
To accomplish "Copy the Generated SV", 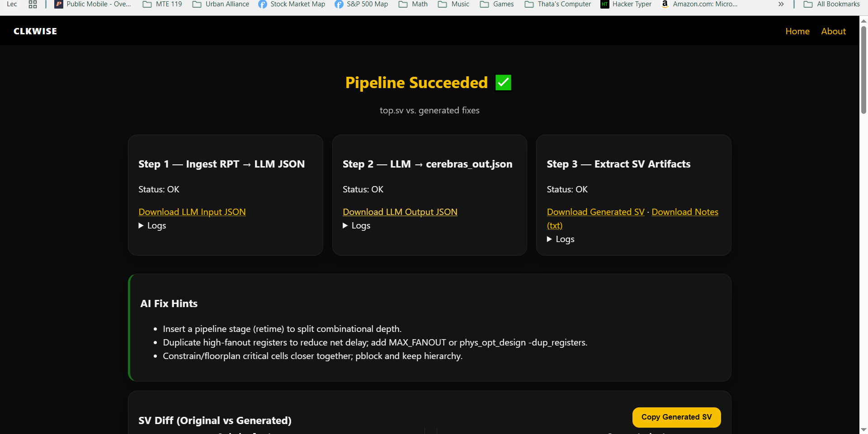I will tap(676, 417).
